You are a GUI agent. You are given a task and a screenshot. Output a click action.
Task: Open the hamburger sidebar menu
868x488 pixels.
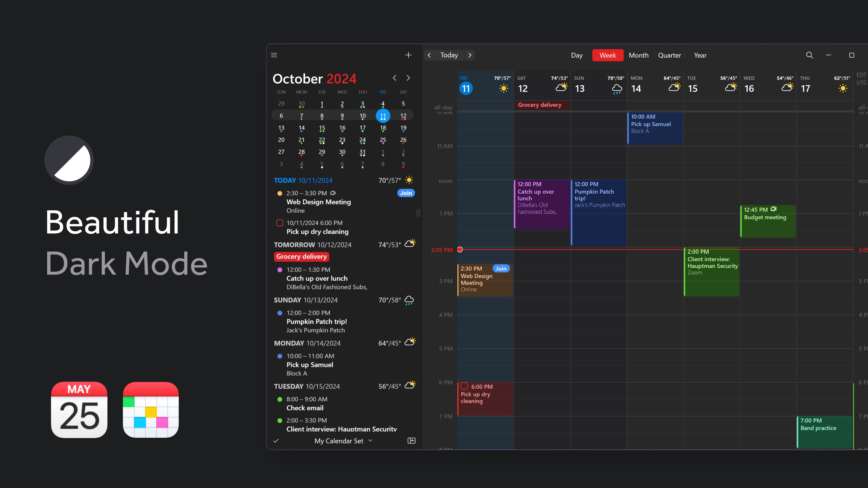click(x=274, y=55)
